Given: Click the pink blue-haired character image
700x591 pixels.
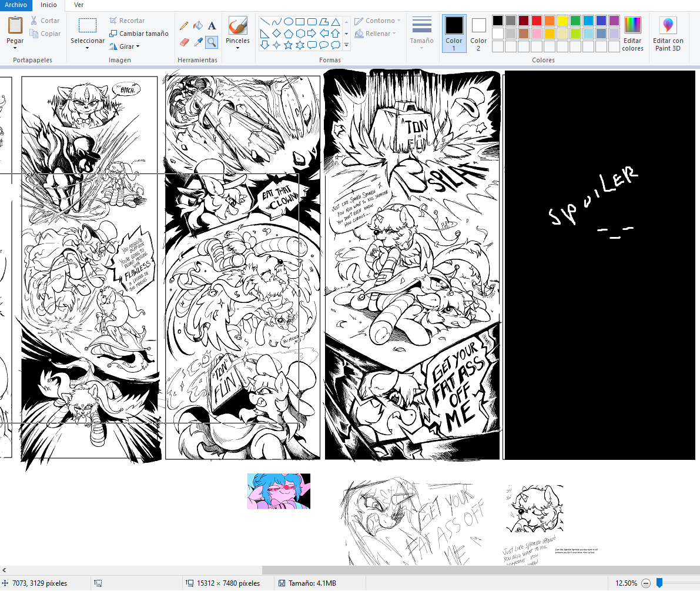Looking at the screenshot, I should (279, 492).
